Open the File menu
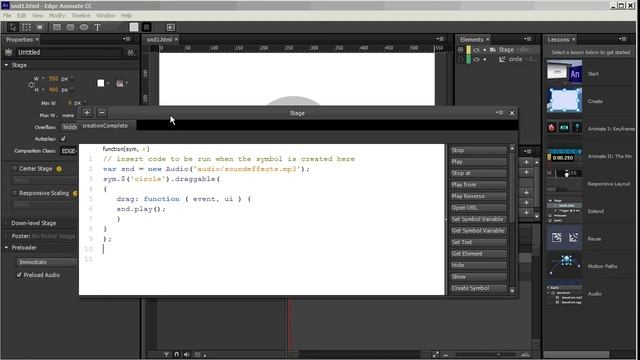 (7, 16)
